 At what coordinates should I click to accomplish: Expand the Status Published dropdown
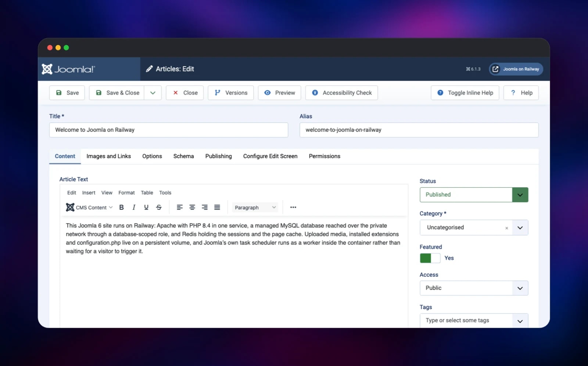coord(520,195)
